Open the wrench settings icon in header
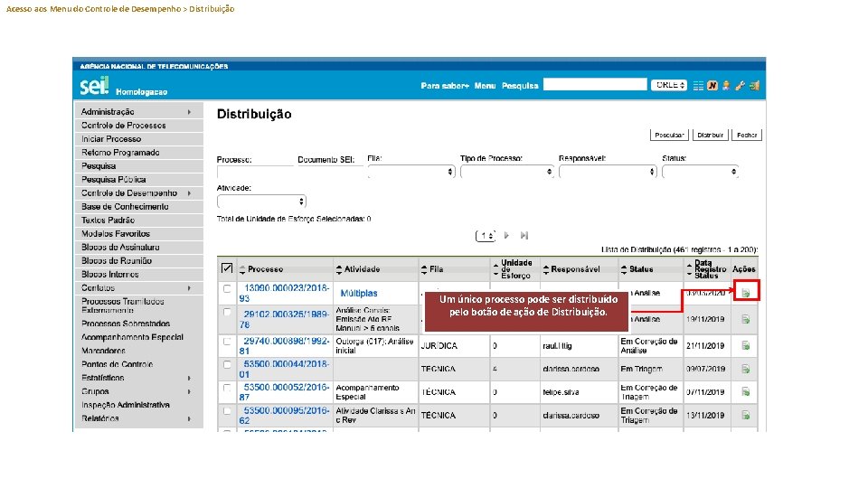Screen dimensions: 868x488 (x=740, y=86)
